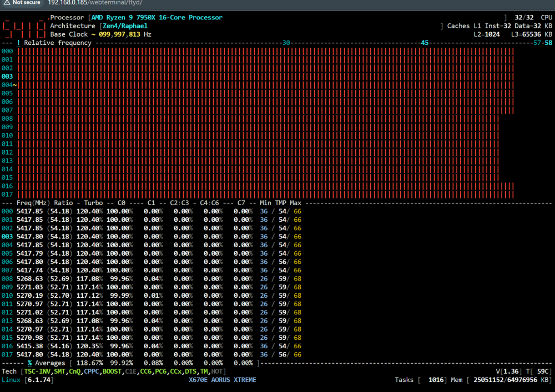Click the red frequency bar for core 012
The image size is (555, 392).
pos(258,152)
